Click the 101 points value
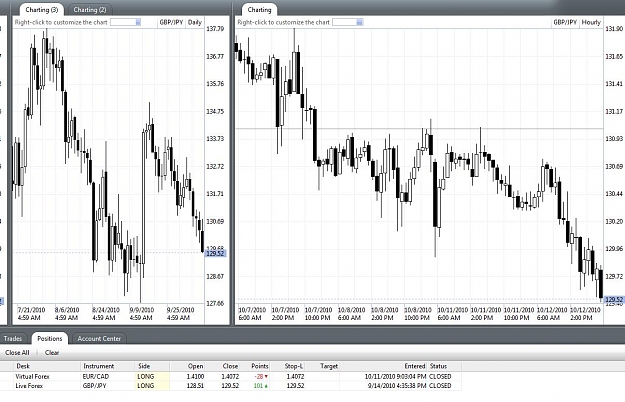Viewport: 625px width, 402px height. tap(260, 386)
